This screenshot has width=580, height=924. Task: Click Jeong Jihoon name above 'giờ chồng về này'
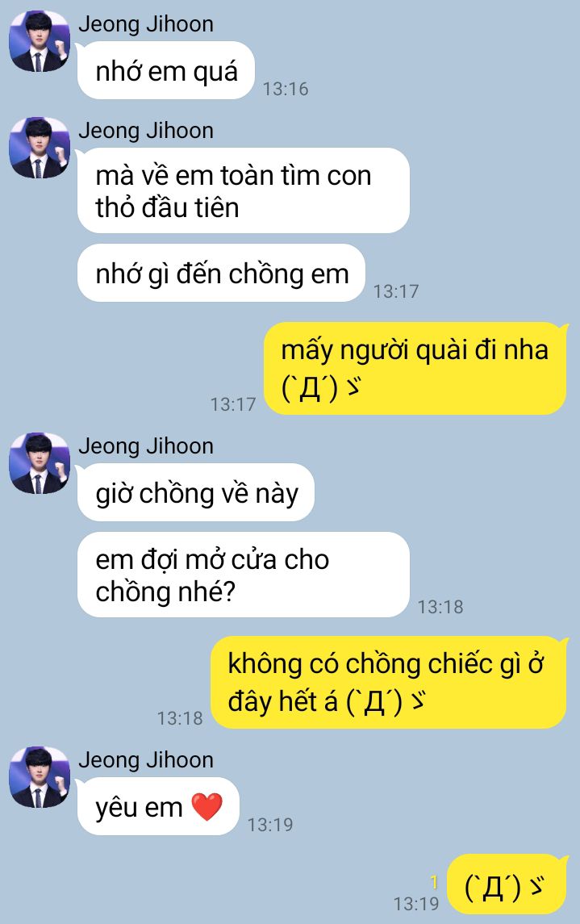[146, 446]
